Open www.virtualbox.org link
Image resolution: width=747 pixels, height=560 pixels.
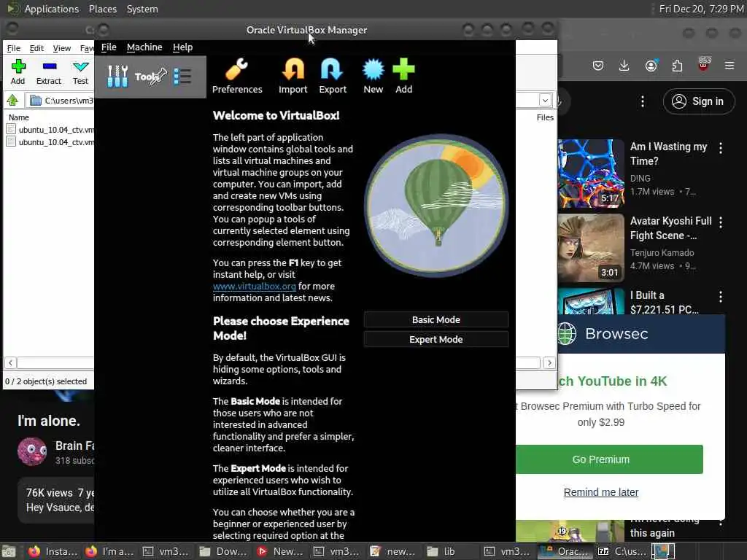coord(255,286)
